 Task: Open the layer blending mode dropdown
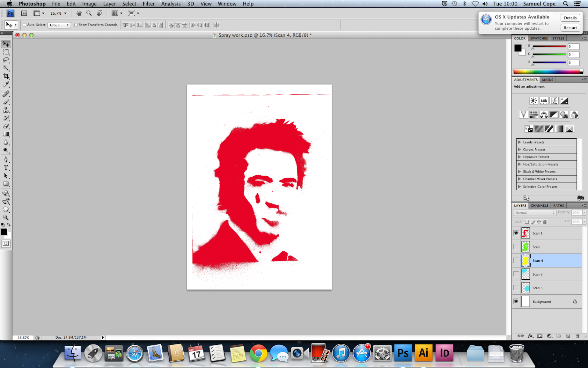(534, 212)
